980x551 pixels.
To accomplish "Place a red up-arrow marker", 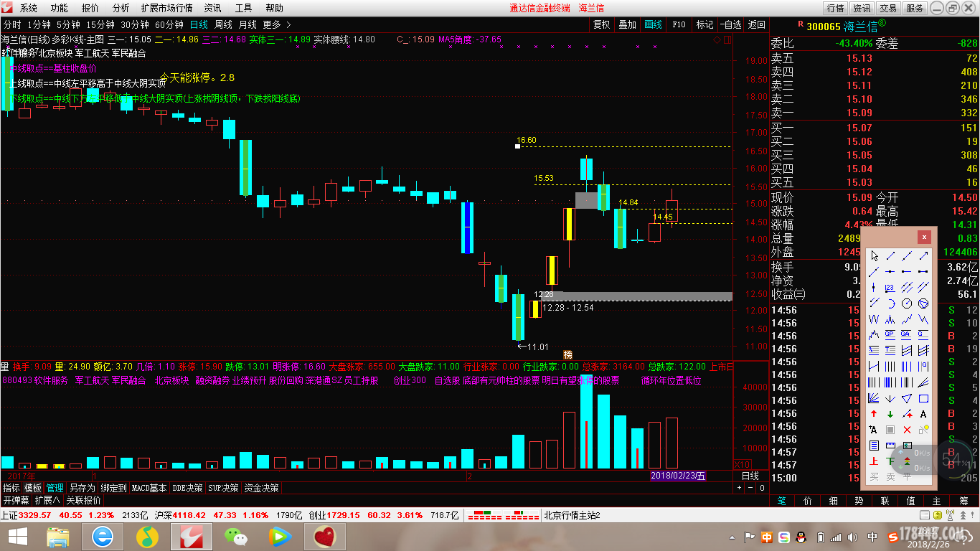I will tap(874, 415).
